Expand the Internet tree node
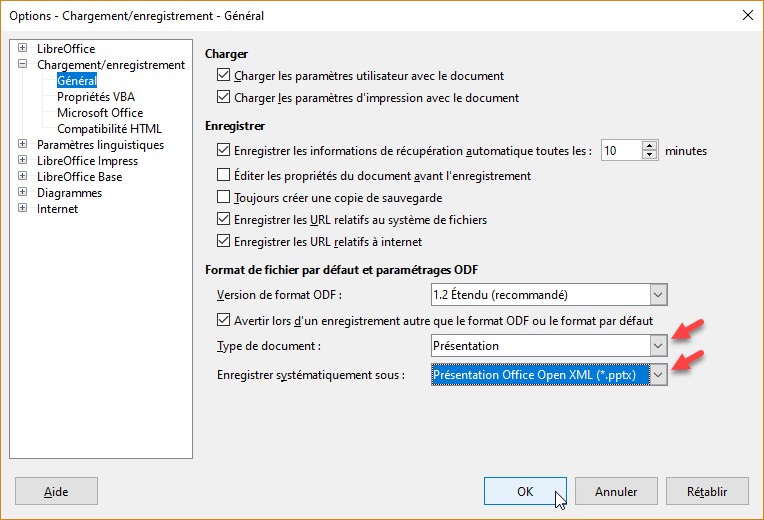Viewport: 764px width, 520px height. [23, 208]
